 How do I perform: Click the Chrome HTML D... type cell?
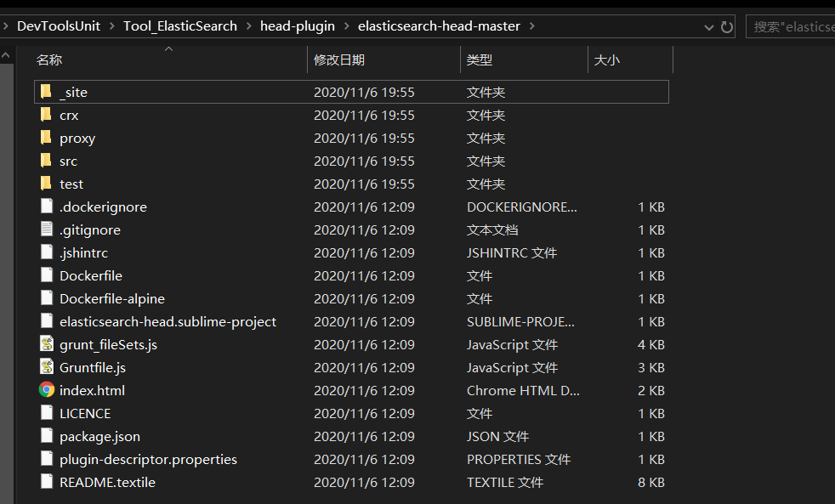[524, 390]
